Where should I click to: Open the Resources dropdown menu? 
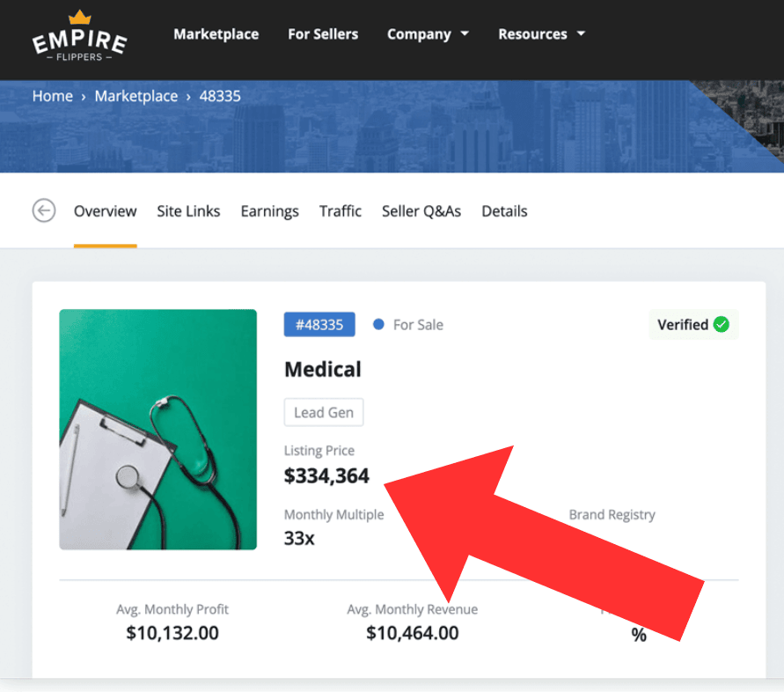pos(541,34)
